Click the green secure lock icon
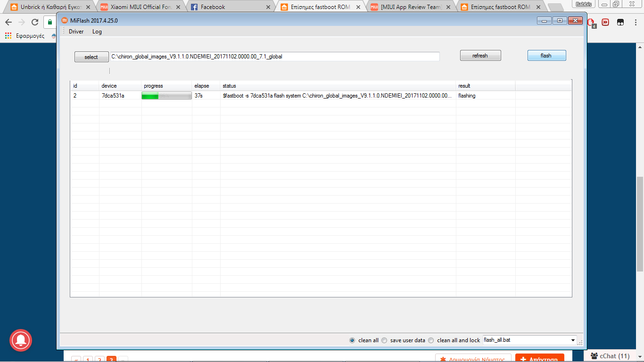644x362 pixels. pos(50,22)
